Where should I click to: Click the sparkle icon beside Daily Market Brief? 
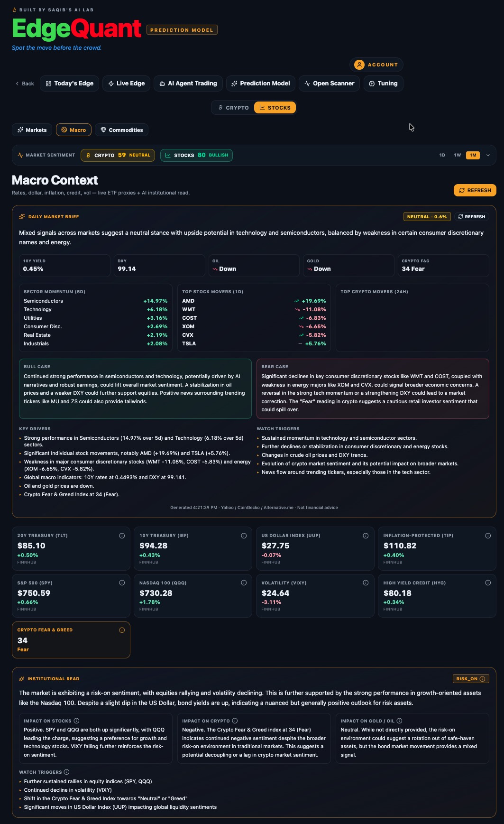click(22, 217)
